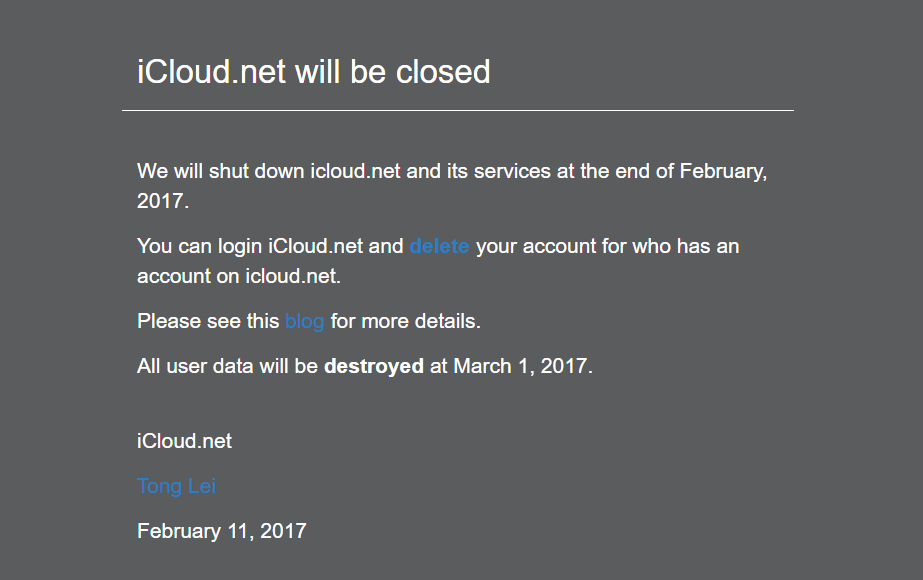Click the standalone "2017." line
Screen dimensions: 923x580
tap(162, 201)
